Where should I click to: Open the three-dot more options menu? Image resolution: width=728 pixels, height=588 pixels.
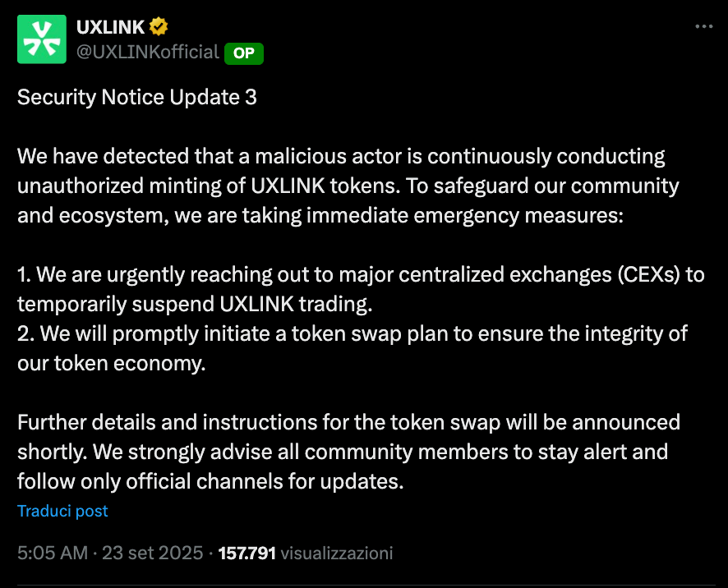pyautogui.click(x=703, y=26)
